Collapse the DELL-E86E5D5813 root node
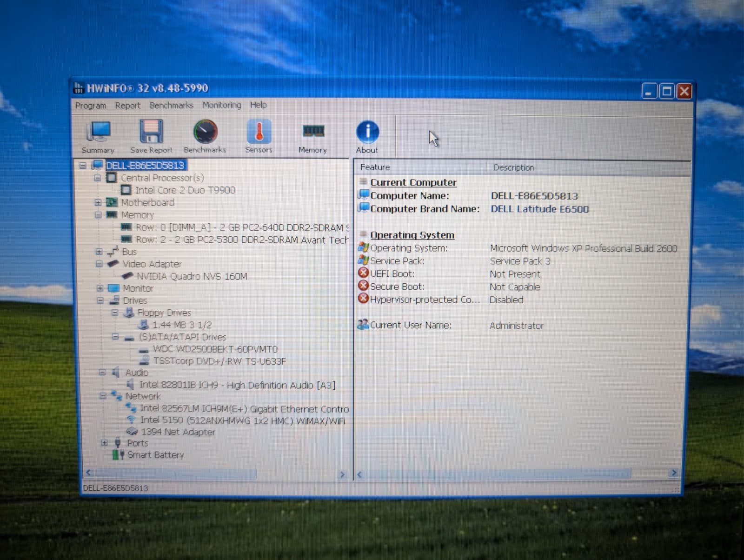744x560 pixels. point(83,165)
